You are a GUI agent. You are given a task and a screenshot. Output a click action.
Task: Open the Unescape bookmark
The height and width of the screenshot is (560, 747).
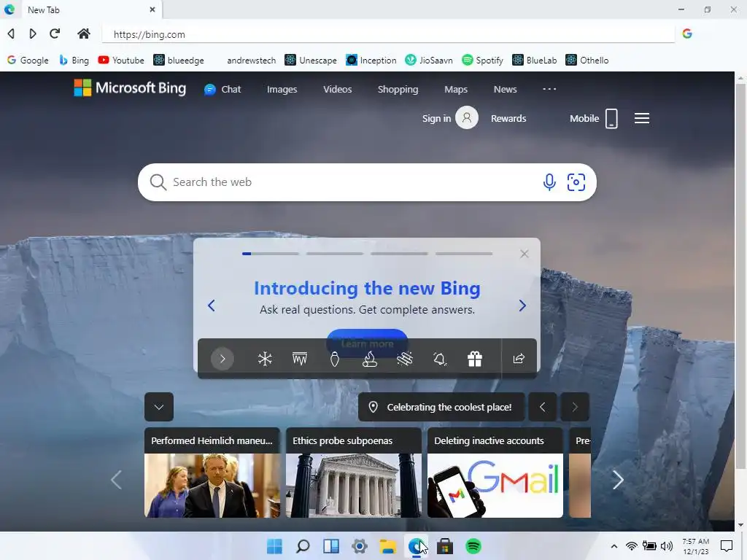pyautogui.click(x=311, y=61)
